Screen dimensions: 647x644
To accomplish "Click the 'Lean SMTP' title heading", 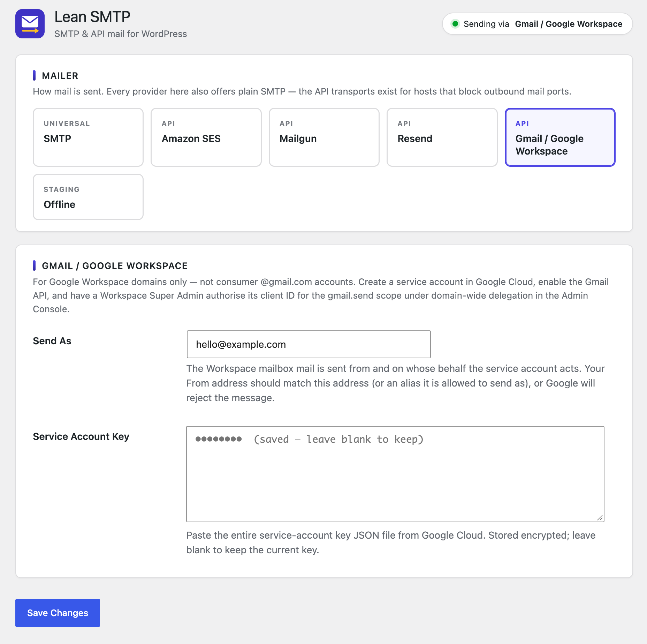I will click(x=92, y=17).
